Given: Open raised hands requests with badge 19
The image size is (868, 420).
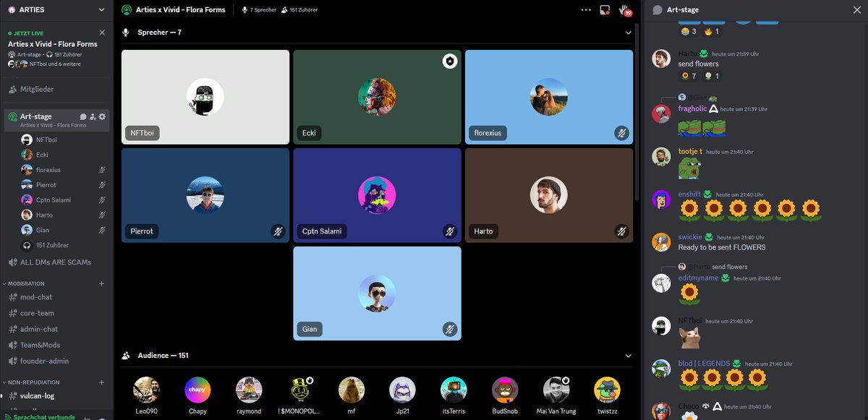Looking at the screenshot, I should [x=624, y=10].
